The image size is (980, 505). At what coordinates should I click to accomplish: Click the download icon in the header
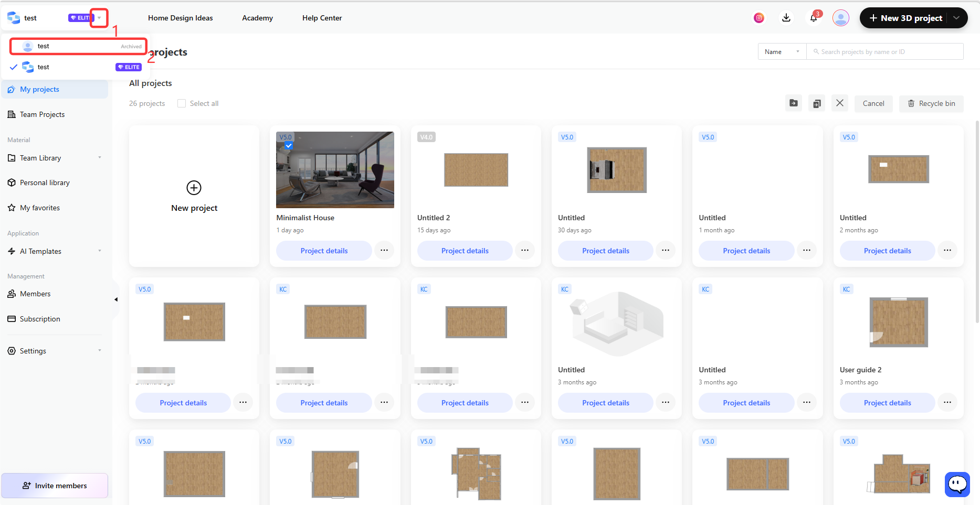click(786, 18)
